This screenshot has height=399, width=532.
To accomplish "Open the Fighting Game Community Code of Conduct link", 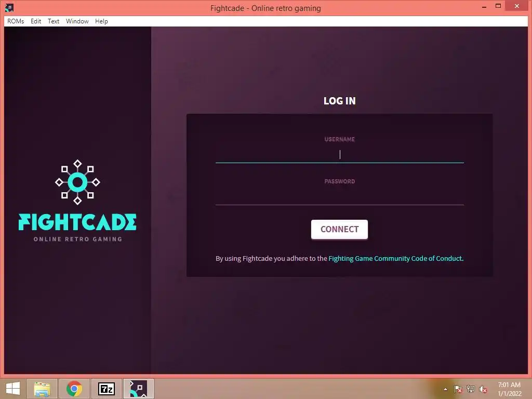I will 395,259.
